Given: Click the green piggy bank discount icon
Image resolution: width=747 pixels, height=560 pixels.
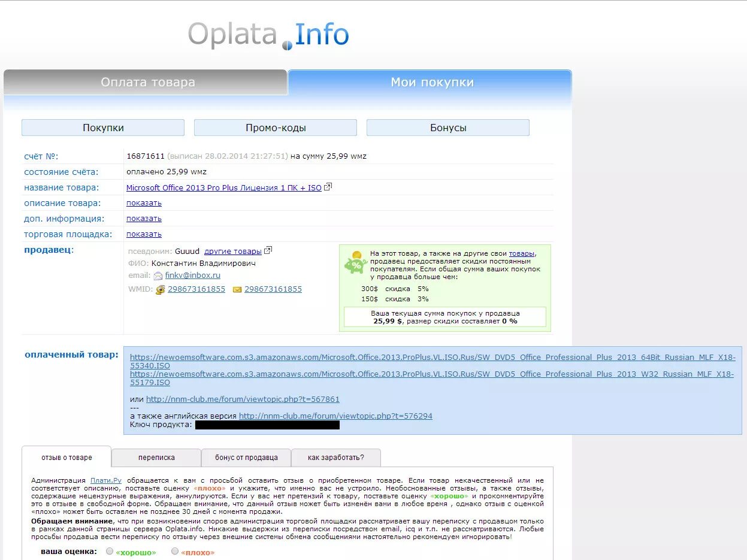Looking at the screenshot, I should (356, 262).
